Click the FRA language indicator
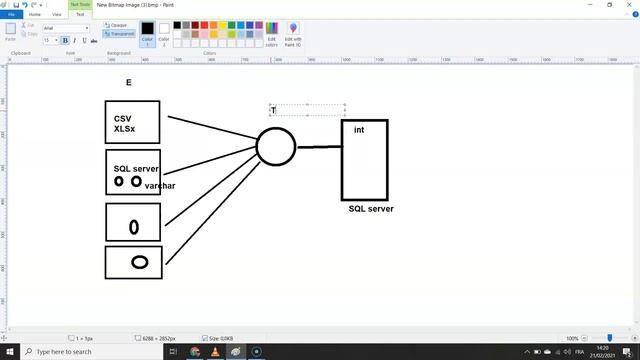 pos(579,352)
